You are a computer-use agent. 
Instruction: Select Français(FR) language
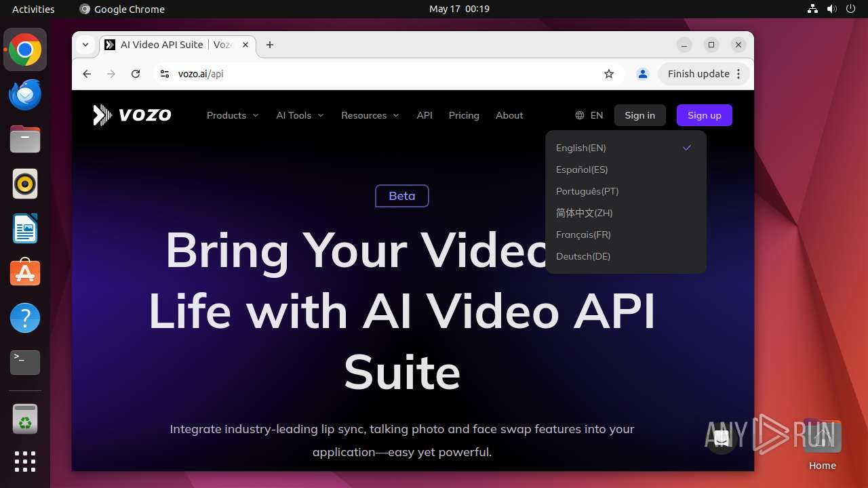click(625, 235)
